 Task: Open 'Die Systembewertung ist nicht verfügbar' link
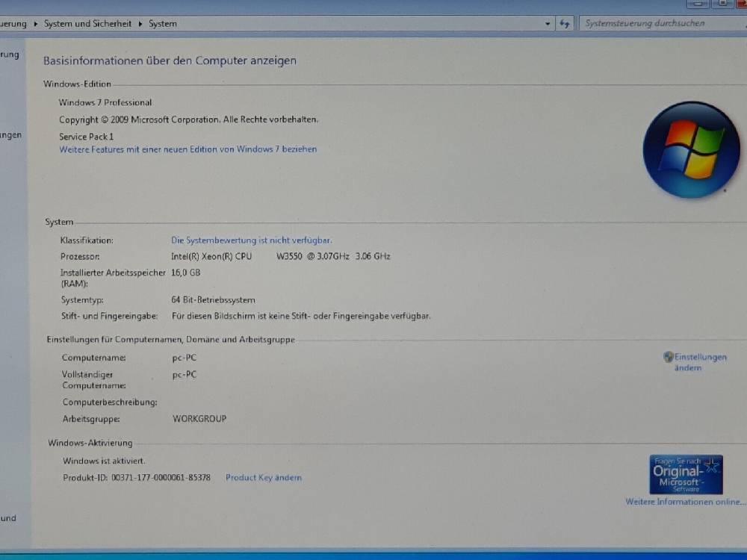point(252,240)
